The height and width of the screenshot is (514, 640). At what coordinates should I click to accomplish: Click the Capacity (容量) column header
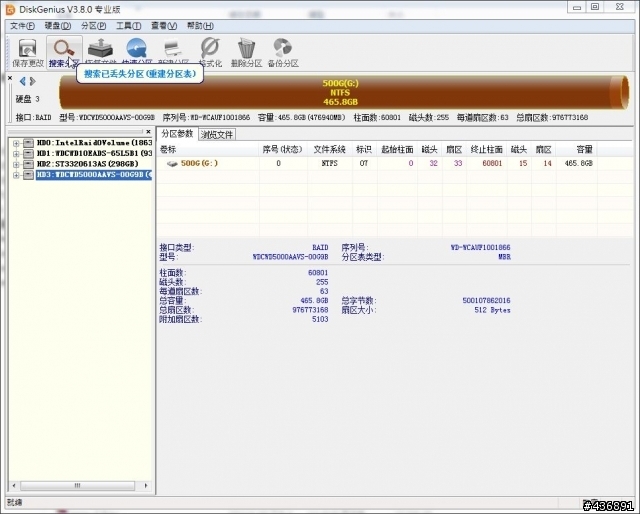(576, 149)
